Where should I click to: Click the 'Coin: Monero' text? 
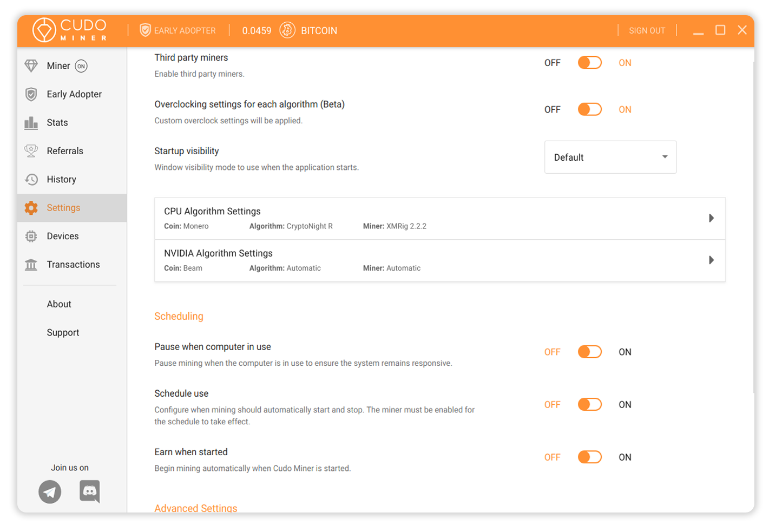[x=186, y=226]
